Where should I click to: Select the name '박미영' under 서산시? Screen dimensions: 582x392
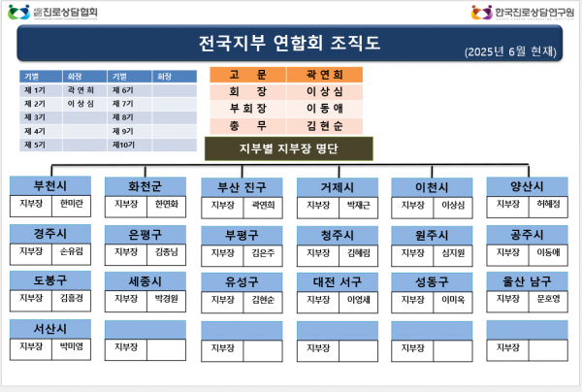coord(72,346)
